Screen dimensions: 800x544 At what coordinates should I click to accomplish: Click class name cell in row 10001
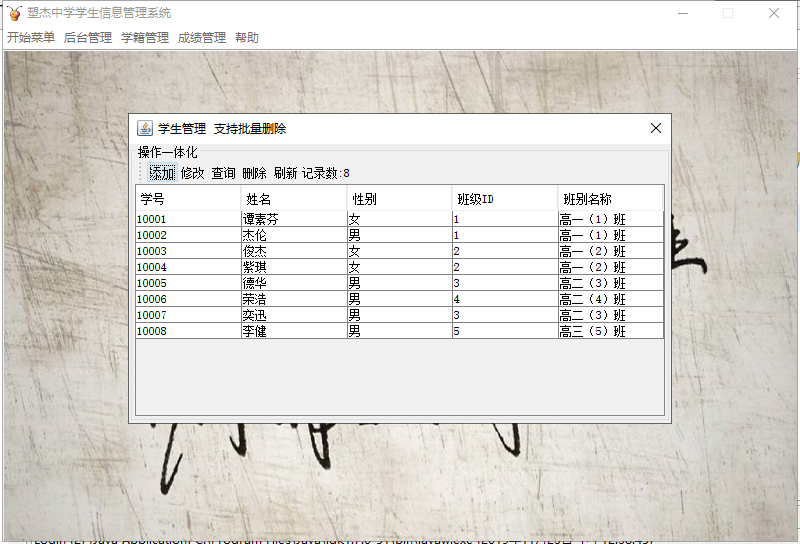point(611,219)
